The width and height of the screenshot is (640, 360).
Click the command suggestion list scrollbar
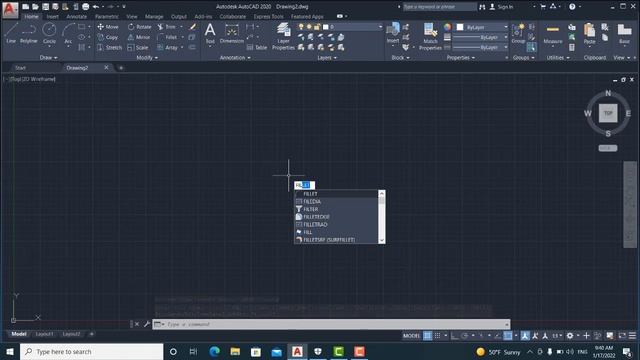tap(382, 217)
